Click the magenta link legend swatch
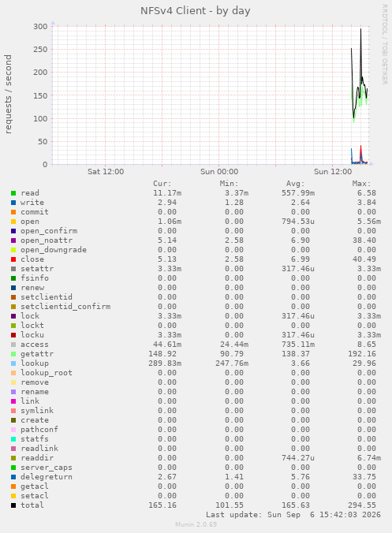Image resolution: width=392 pixels, height=533 pixels. 13,401
